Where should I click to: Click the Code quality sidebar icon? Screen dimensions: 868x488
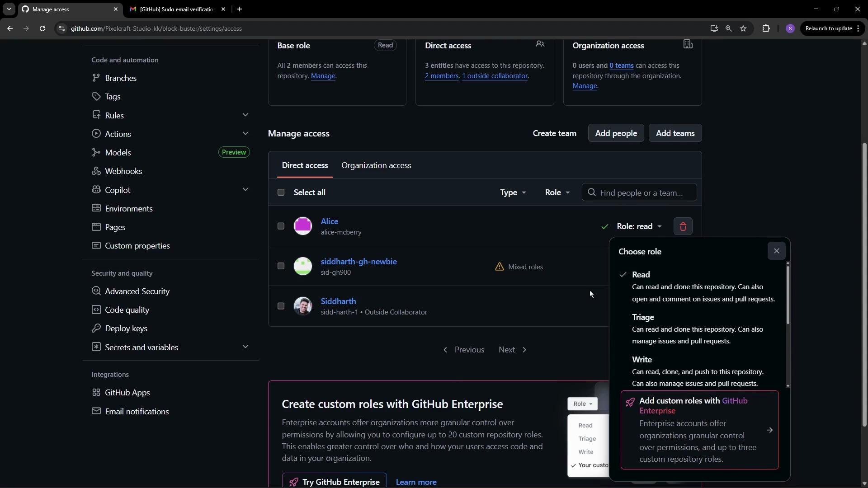click(96, 310)
